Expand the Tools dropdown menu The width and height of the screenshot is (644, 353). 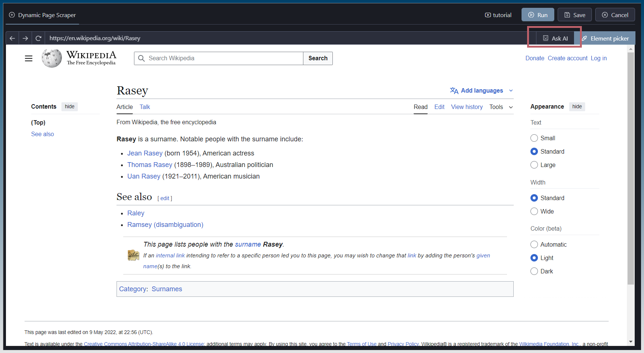501,107
